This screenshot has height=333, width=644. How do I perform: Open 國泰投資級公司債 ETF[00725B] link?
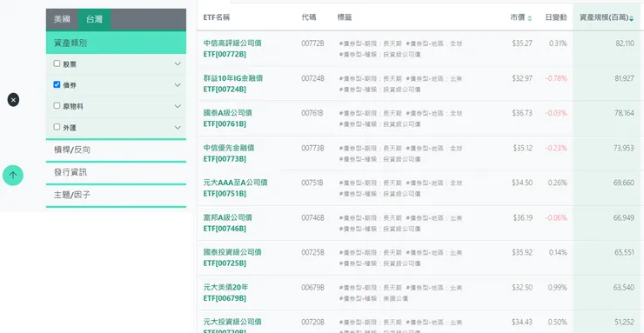pyautogui.click(x=232, y=257)
